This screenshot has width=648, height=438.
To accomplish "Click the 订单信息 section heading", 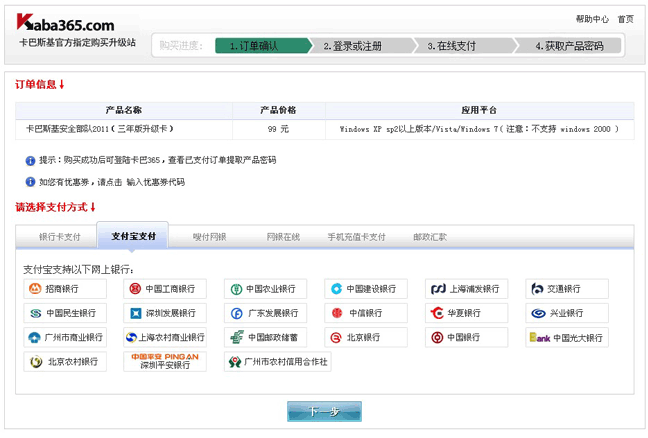I will point(40,85).
